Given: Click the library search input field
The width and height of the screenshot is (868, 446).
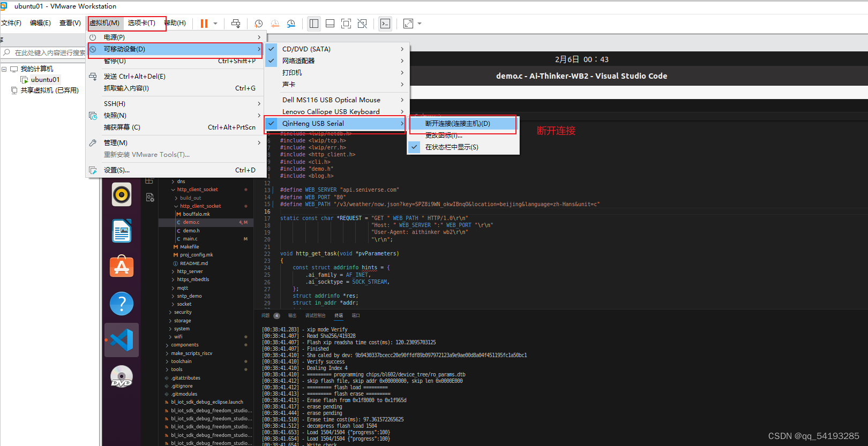Looking at the screenshot, I should pos(49,52).
